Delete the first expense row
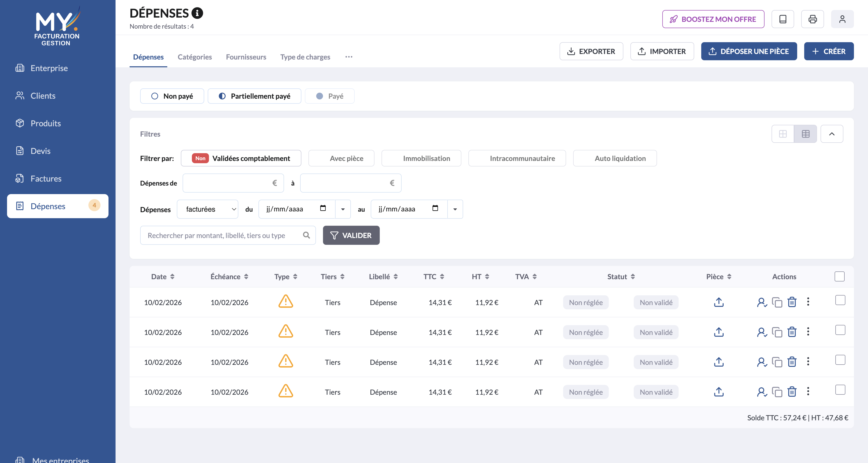Image resolution: width=868 pixels, height=463 pixels. pos(792,302)
